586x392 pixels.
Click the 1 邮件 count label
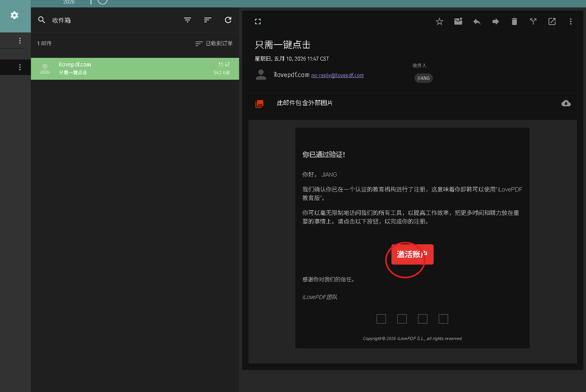click(x=44, y=43)
